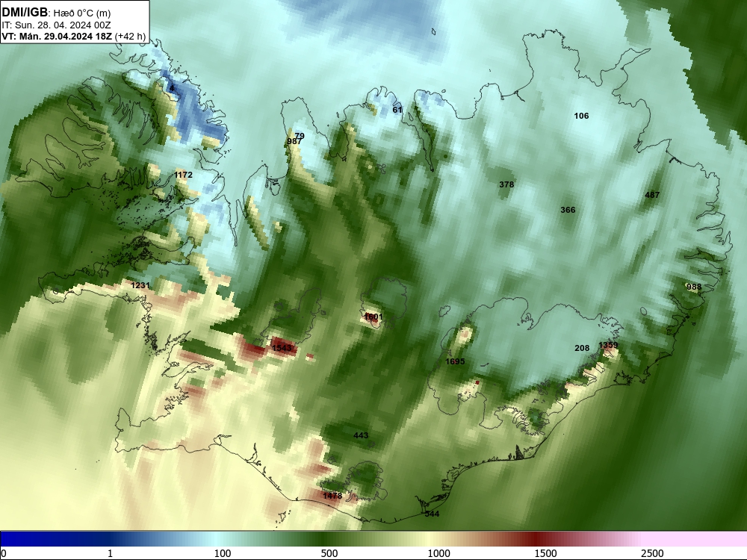747x560 pixels.
Task: Click the 1543 value label
Action: 282,348
